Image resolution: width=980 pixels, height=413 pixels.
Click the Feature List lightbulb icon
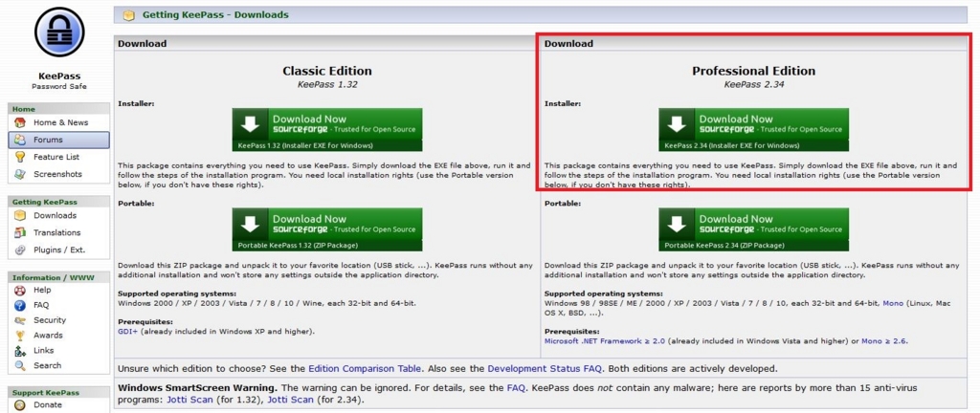(20, 157)
